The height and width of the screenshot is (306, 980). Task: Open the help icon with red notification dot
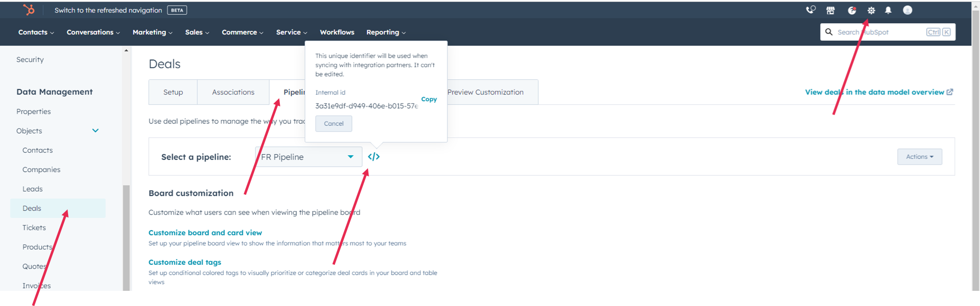point(852,10)
